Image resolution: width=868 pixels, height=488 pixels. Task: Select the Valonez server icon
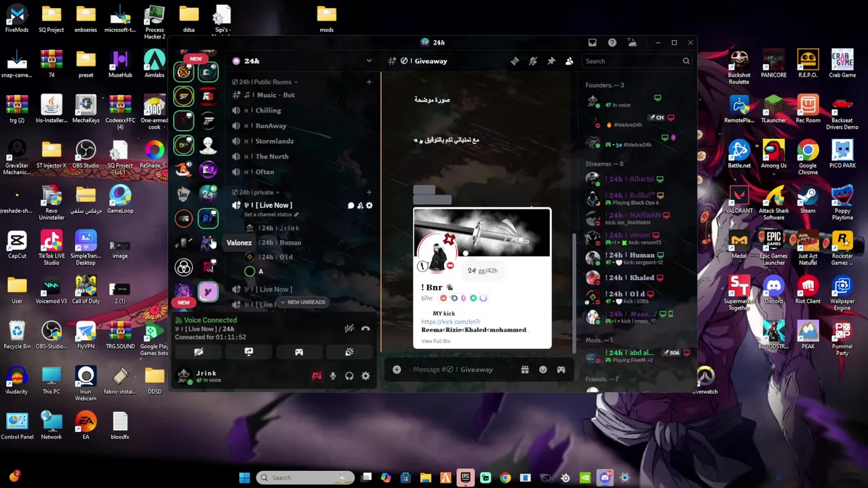[x=208, y=243]
